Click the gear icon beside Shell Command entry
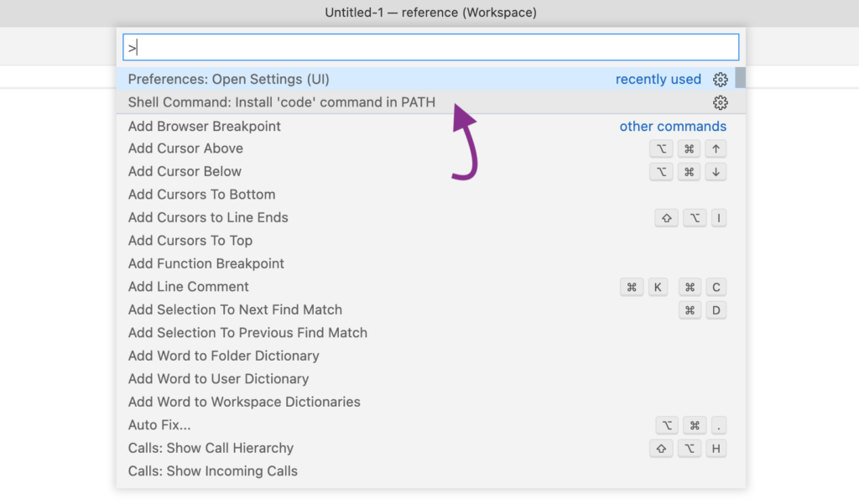The width and height of the screenshot is (859, 504). click(x=720, y=102)
